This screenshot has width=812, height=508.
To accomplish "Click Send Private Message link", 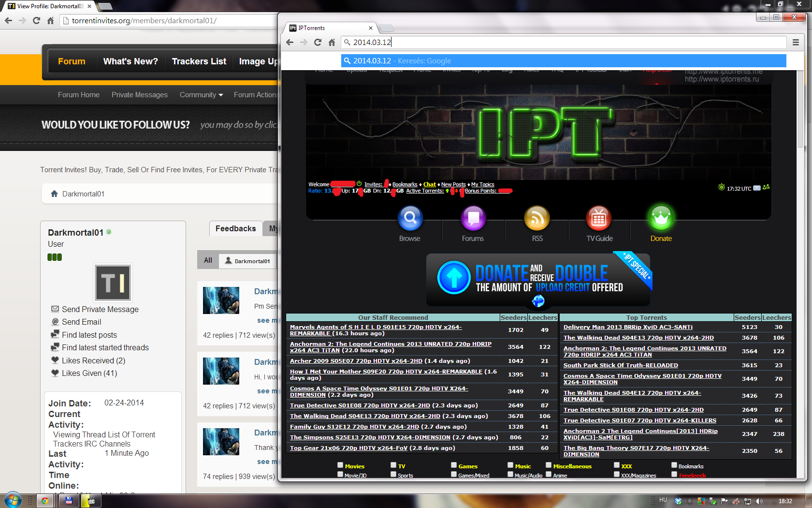I will [x=100, y=309].
